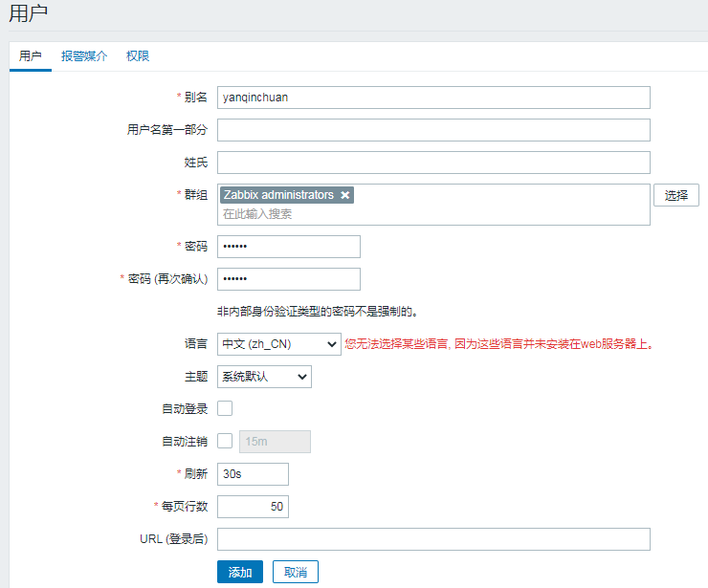Click the 选择 button for groups
Image resolution: width=708 pixels, height=588 pixels.
(675, 195)
